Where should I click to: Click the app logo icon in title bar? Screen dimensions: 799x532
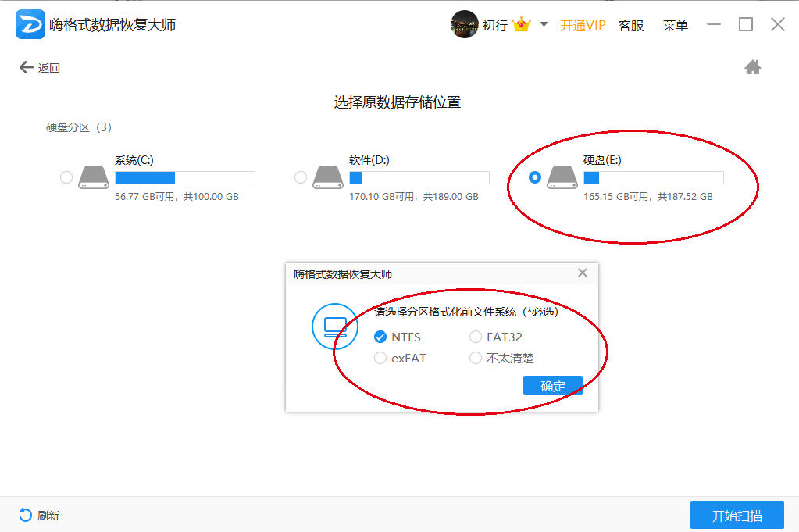pos(30,24)
